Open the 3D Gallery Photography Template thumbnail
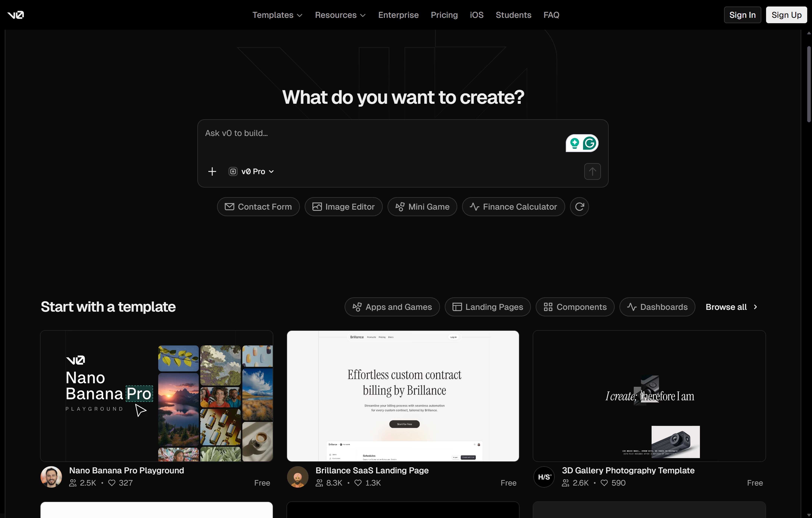 pos(649,396)
